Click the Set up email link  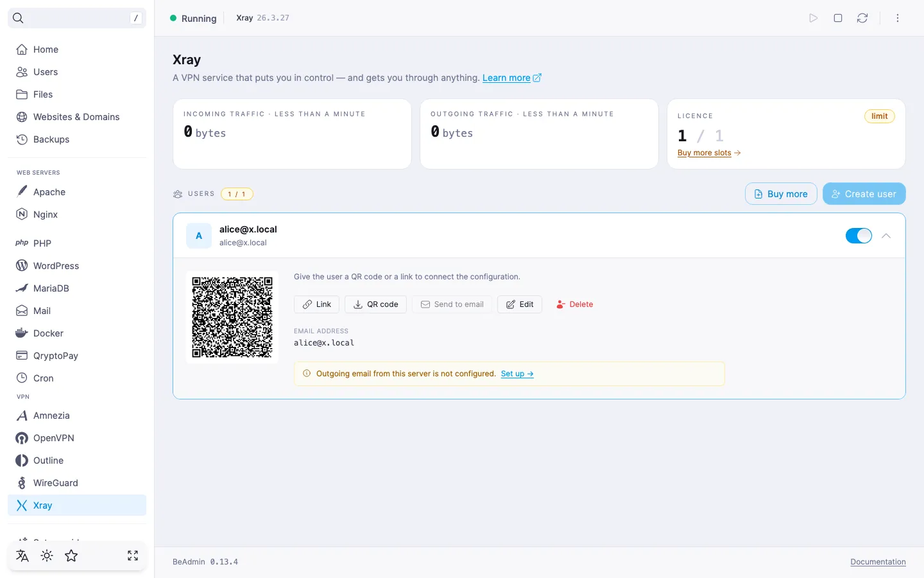coord(517,374)
